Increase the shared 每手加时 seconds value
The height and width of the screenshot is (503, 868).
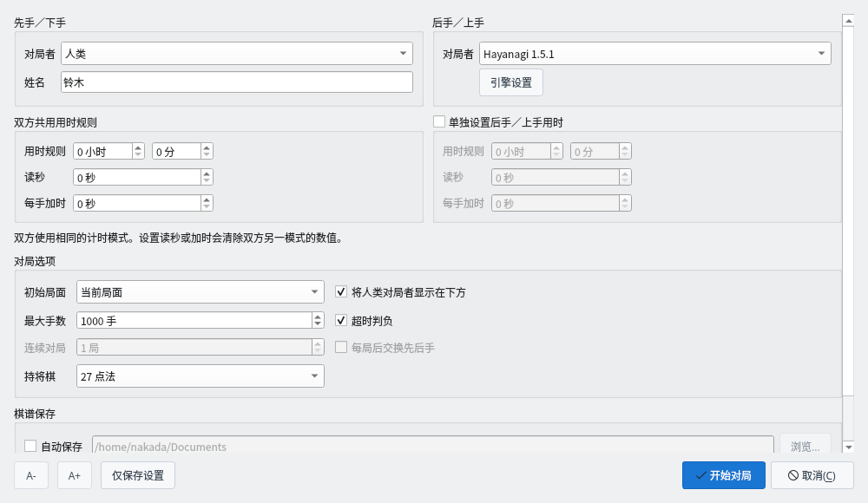pyautogui.click(x=207, y=199)
